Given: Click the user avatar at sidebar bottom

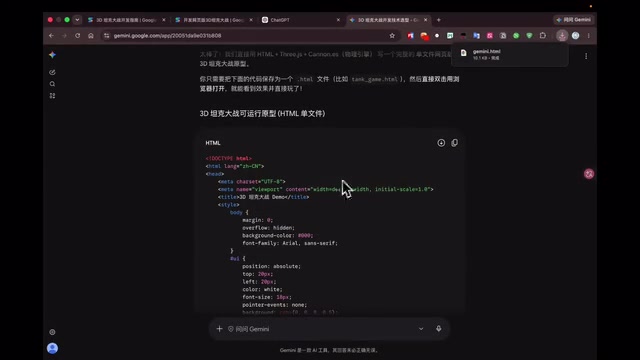Looking at the screenshot, I should pos(52,348).
